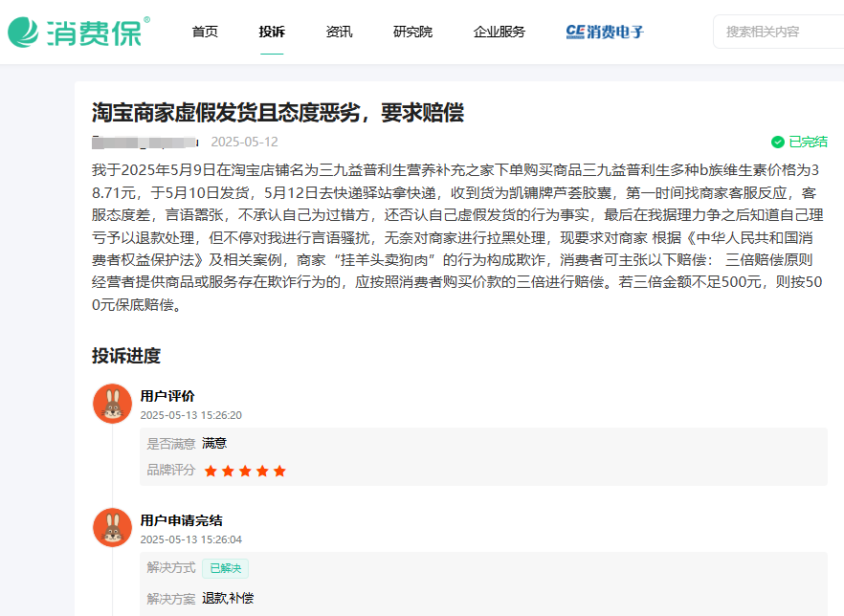Click the first brand rating star
Image resolution: width=844 pixels, height=616 pixels.
211,472
